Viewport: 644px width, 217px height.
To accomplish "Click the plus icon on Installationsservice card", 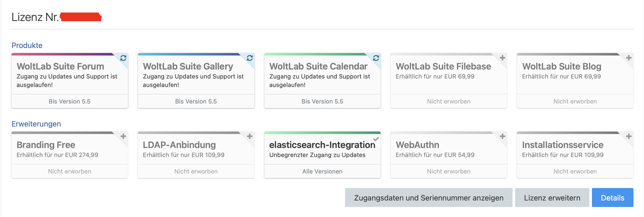I will click(628, 136).
